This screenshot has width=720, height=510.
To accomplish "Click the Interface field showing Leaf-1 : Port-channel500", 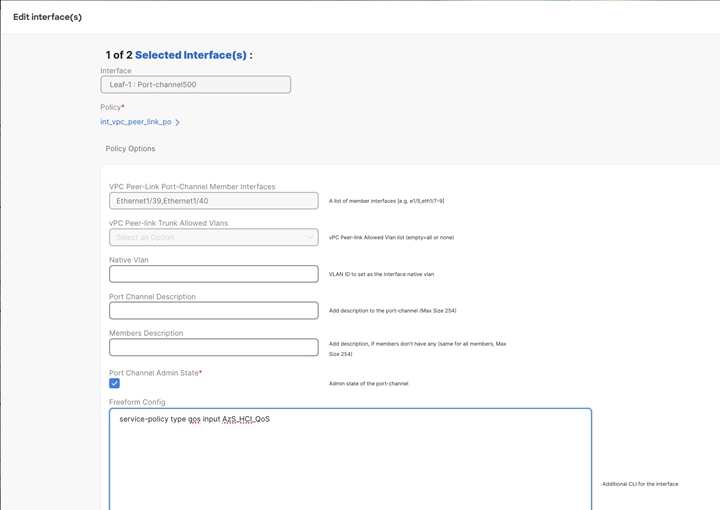I will [x=196, y=84].
